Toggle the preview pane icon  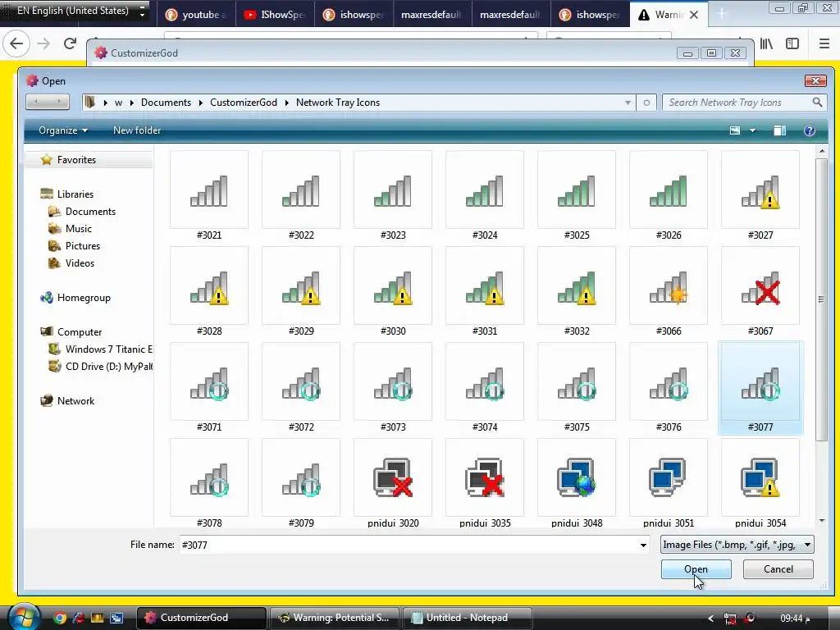tap(779, 130)
